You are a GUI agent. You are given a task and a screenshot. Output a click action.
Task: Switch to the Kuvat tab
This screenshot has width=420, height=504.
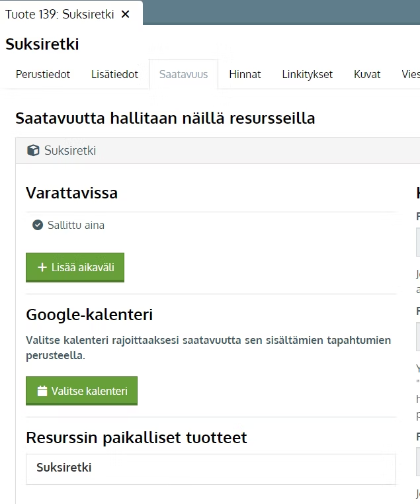point(367,74)
